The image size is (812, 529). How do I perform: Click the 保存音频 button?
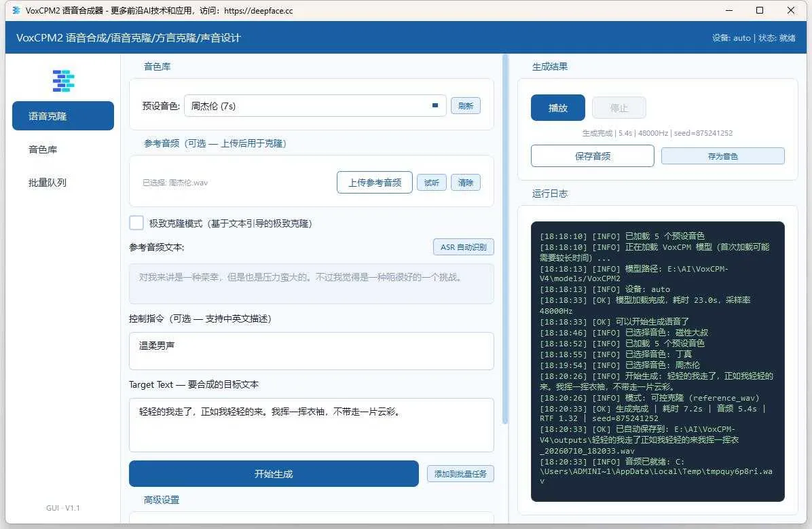coord(593,156)
